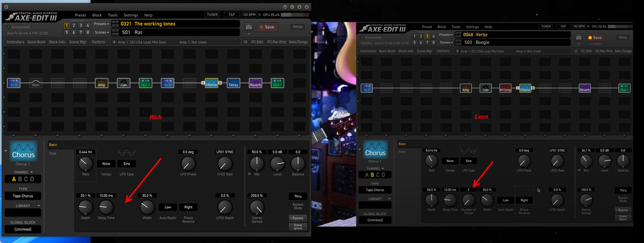Open the Presets dropdown in Rich window
The image size is (644, 243).
click(x=101, y=24)
